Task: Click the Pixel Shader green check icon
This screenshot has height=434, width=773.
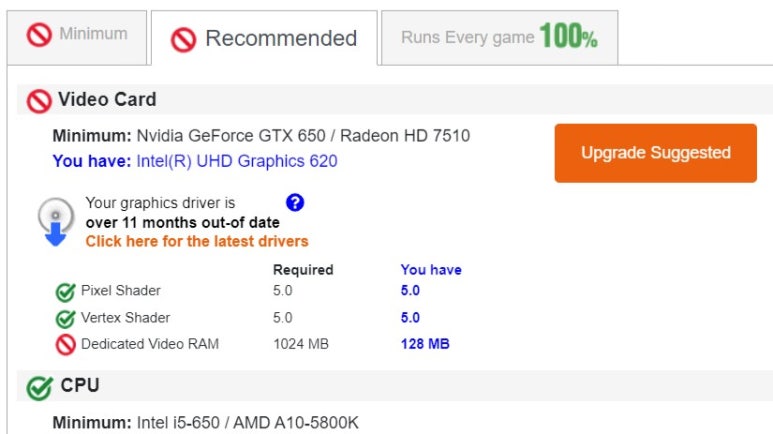Action: pos(66,292)
